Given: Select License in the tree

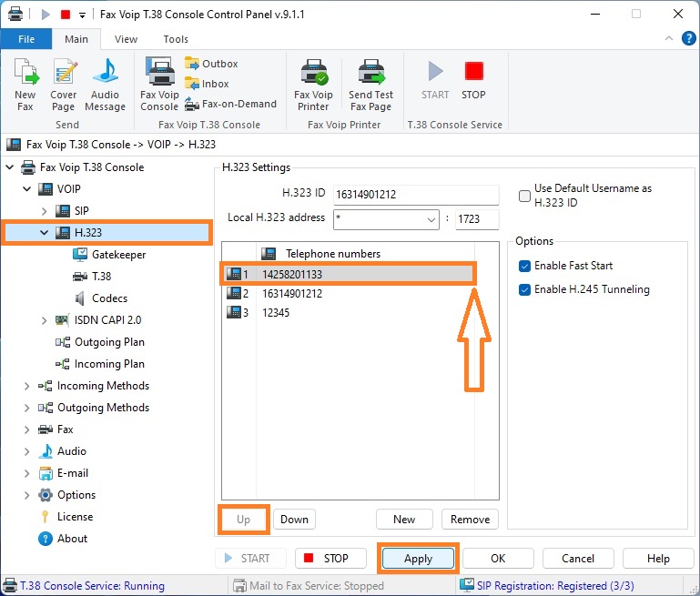Looking at the screenshot, I should tap(67, 517).
